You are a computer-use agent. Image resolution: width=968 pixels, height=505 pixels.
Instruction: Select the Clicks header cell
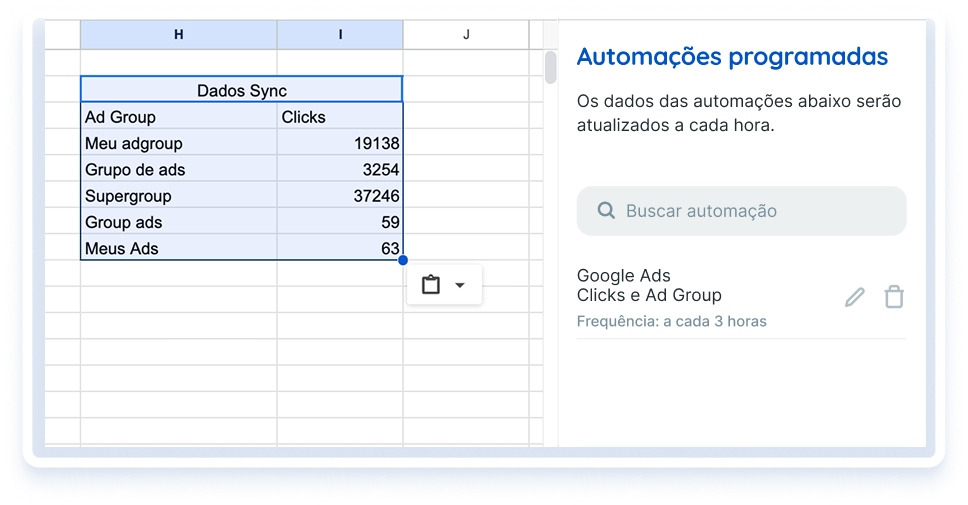[340, 117]
